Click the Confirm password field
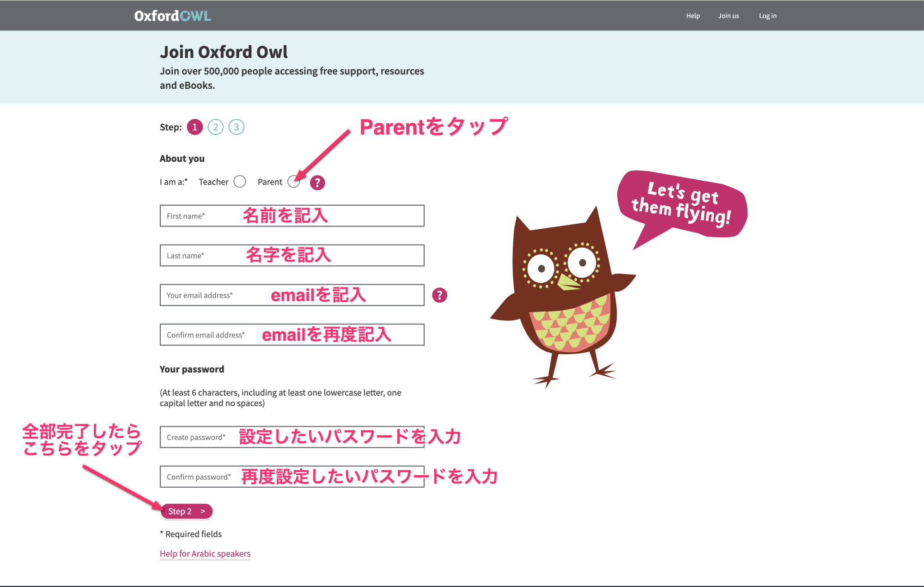 point(292,477)
